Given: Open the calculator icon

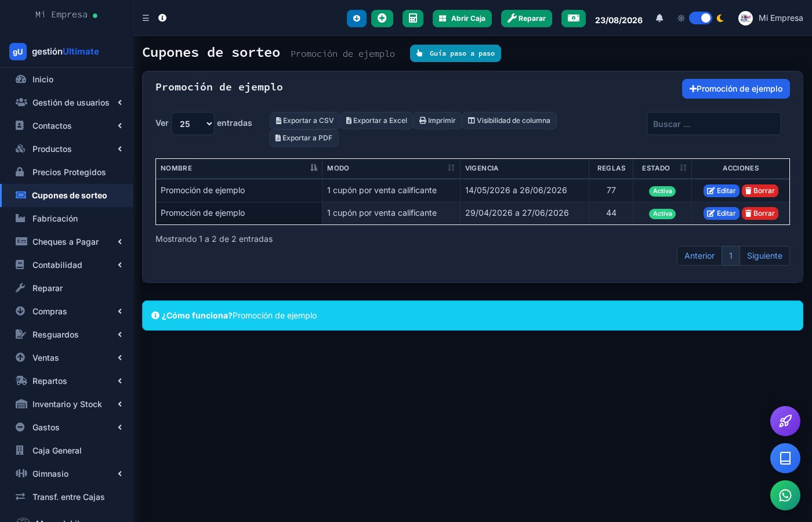Looking at the screenshot, I should pyautogui.click(x=413, y=19).
